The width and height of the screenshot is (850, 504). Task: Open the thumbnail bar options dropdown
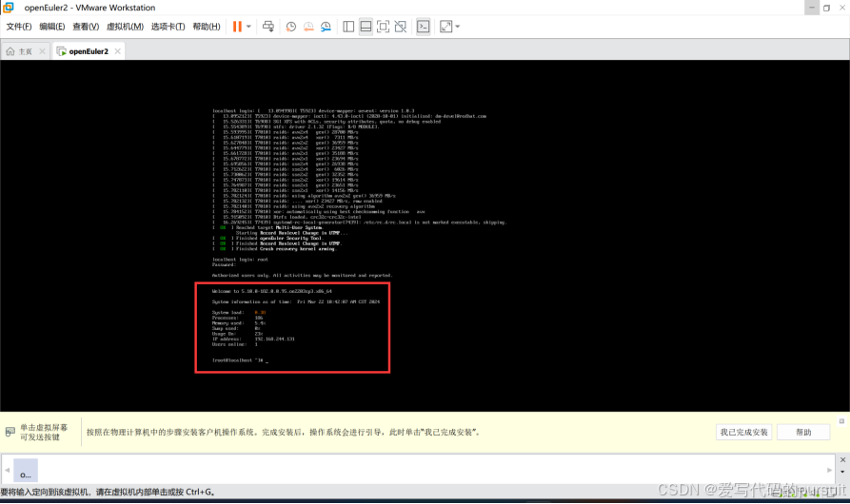842,472
